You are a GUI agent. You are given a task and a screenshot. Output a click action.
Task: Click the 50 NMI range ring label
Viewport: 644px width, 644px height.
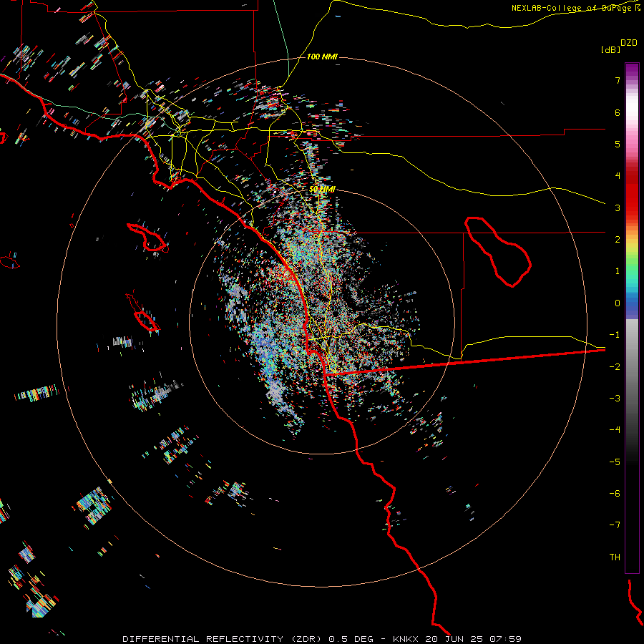[x=322, y=189]
